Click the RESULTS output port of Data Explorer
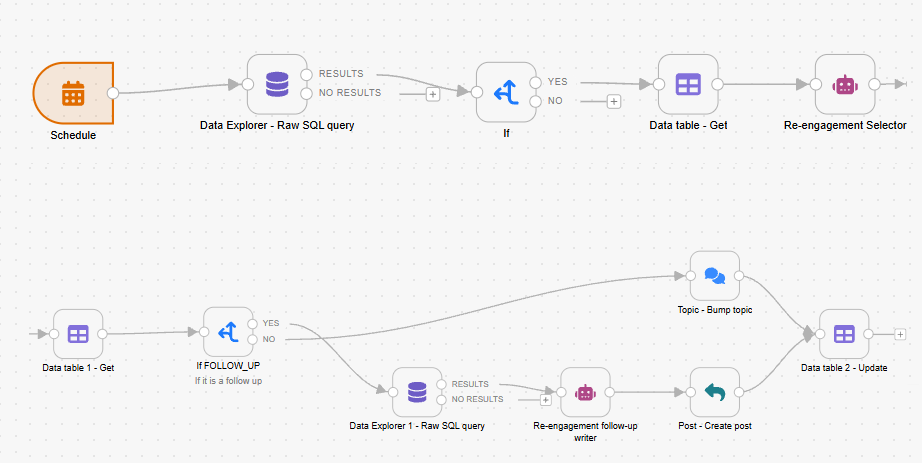The width and height of the screenshot is (922, 463). (306, 74)
